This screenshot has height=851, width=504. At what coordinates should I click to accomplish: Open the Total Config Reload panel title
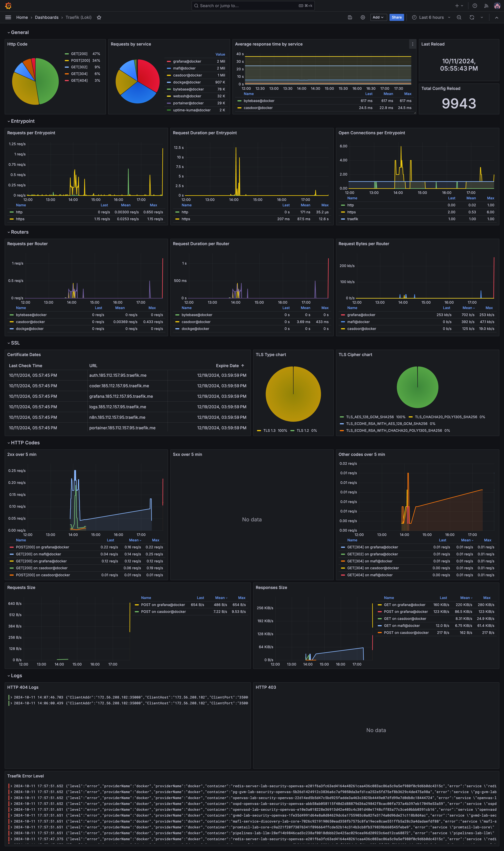[441, 89]
